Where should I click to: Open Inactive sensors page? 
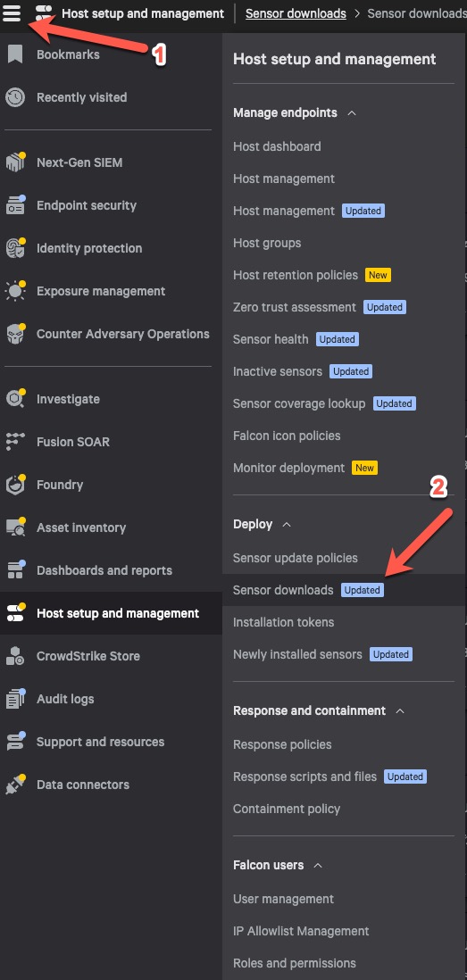(278, 371)
